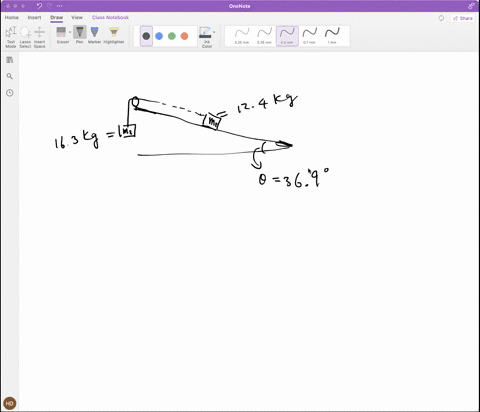480x412 pixels.
Task: Open the search magnifier in sidebar
Action: (x=10, y=76)
